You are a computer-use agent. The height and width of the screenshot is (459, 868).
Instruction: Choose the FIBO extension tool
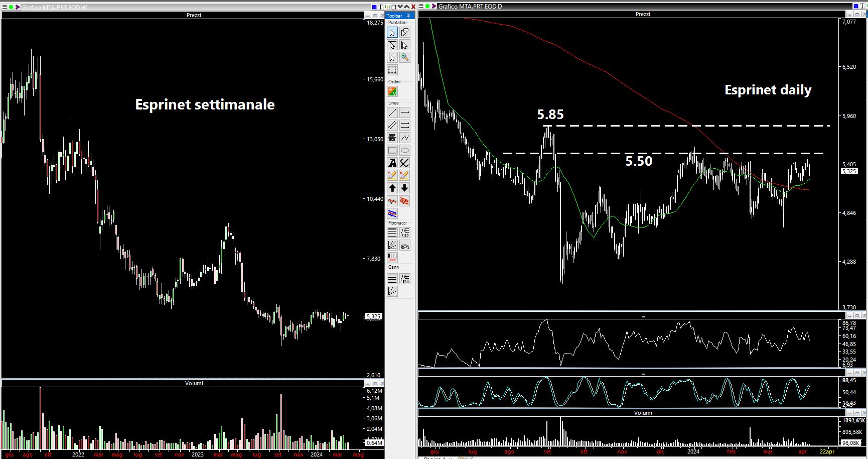pyautogui.click(x=405, y=233)
